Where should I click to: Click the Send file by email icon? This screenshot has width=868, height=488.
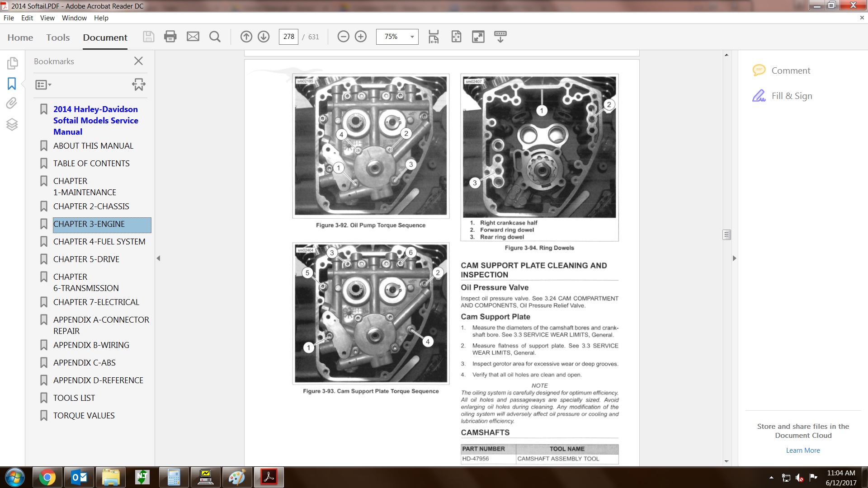coord(193,37)
